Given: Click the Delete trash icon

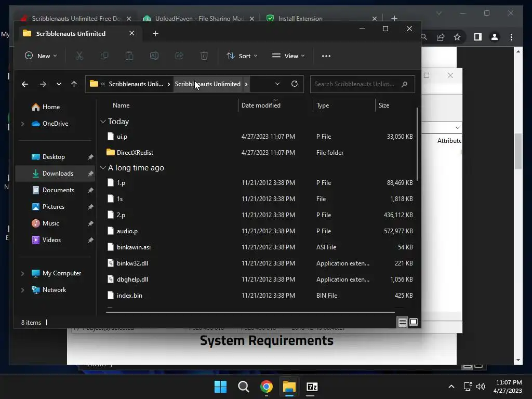Looking at the screenshot, I should (204, 56).
